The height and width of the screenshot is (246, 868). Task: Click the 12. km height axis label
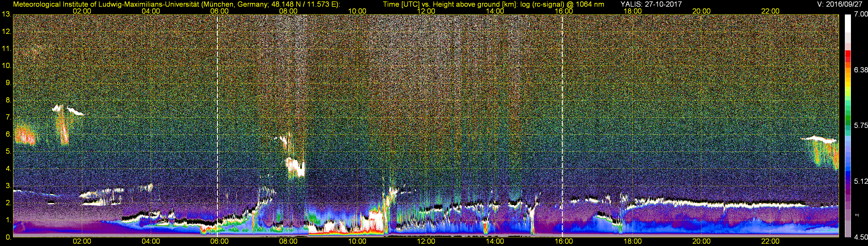click(7, 32)
